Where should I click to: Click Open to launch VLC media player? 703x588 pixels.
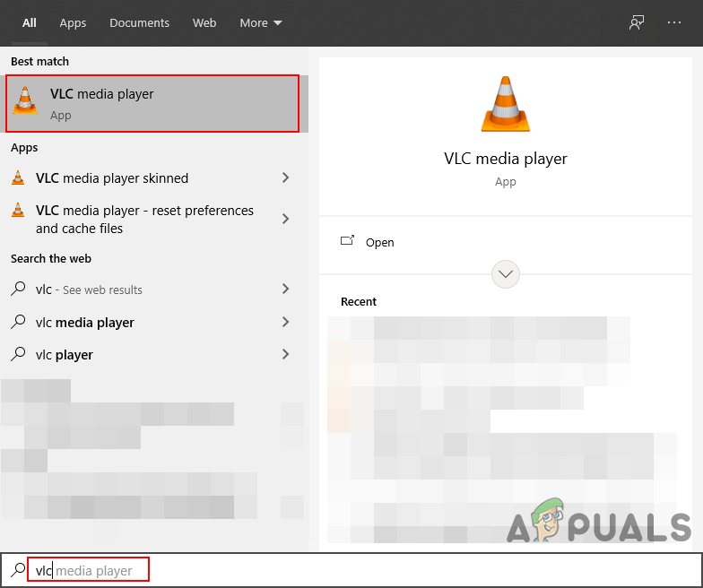point(380,242)
